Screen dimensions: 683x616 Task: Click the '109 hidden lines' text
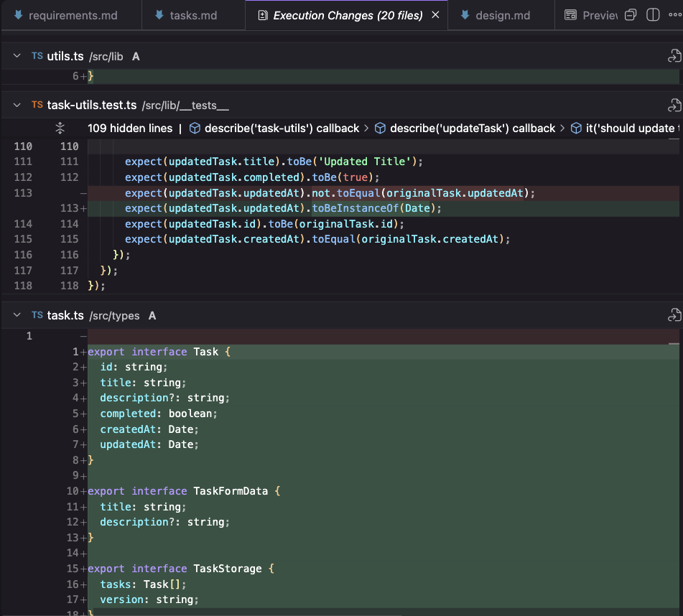click(130, 129)
